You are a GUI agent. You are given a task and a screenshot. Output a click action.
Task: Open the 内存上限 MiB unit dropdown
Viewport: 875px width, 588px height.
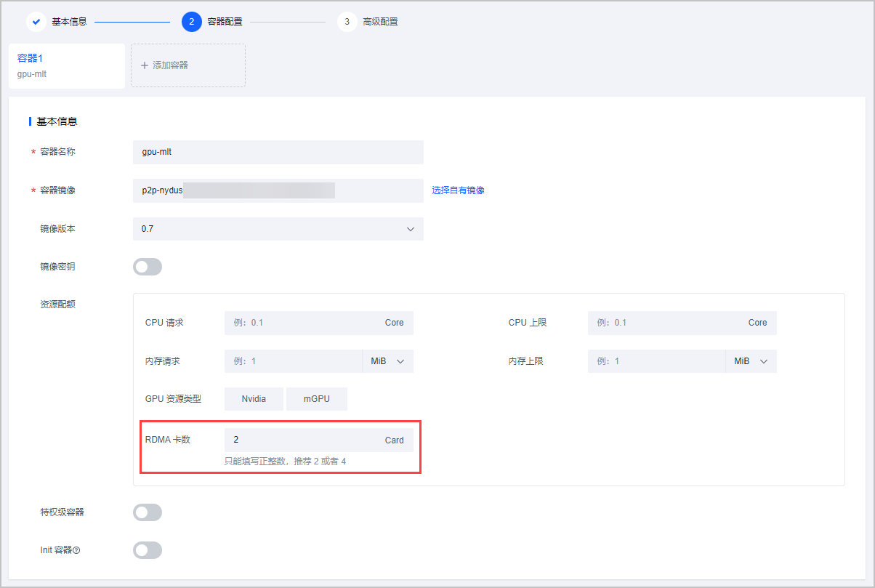coord(751,361)
